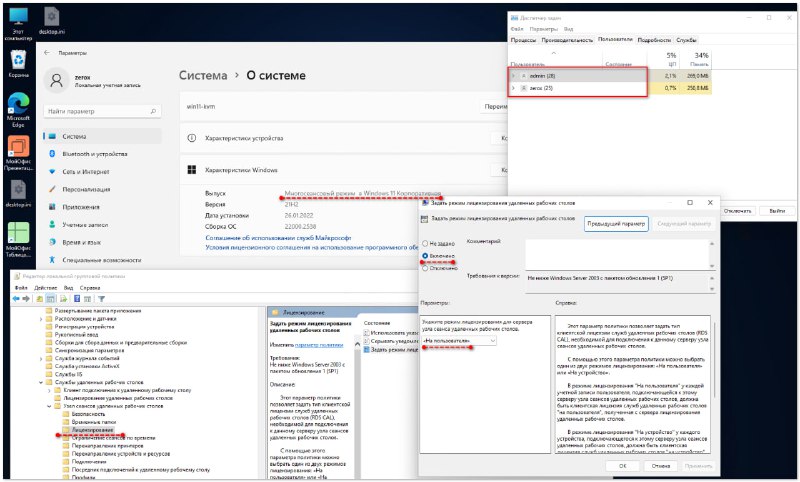
Task: Open Персонализация in Settings sidebar
Action: 86,189
